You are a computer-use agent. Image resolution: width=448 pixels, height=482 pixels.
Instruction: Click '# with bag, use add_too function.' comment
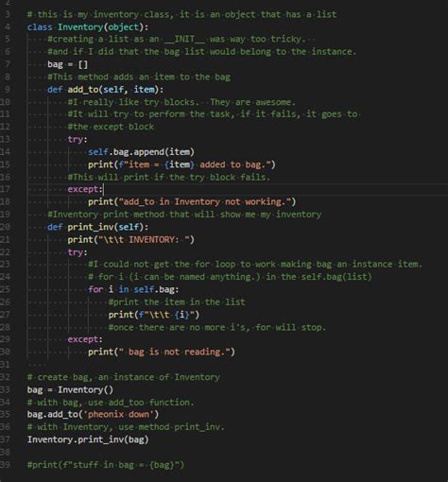click(x=111, y=403)
